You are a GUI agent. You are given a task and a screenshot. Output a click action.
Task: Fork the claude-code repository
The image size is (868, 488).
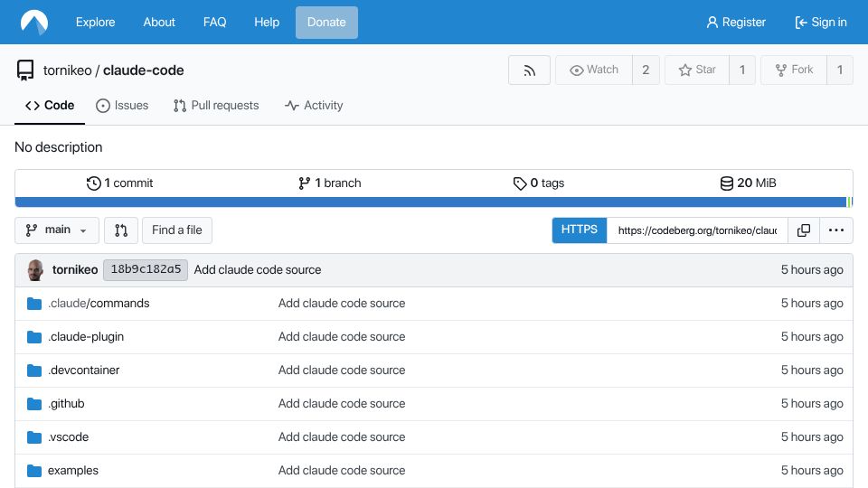coord(794,70)
